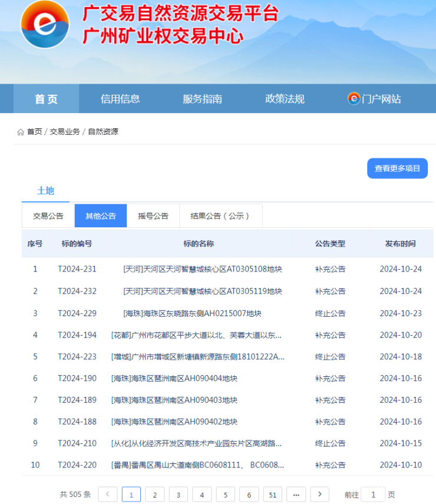Open the 服务指南 navigation item
Image resolution: width=436 pixels, height=504 pixels.
[202, 99]
